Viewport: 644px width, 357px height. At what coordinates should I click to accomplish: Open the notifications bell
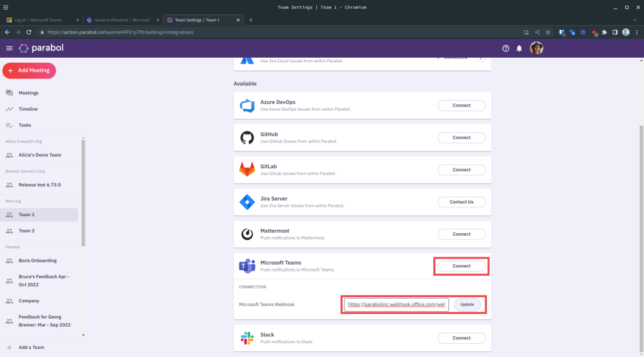[x=519, y=48]
